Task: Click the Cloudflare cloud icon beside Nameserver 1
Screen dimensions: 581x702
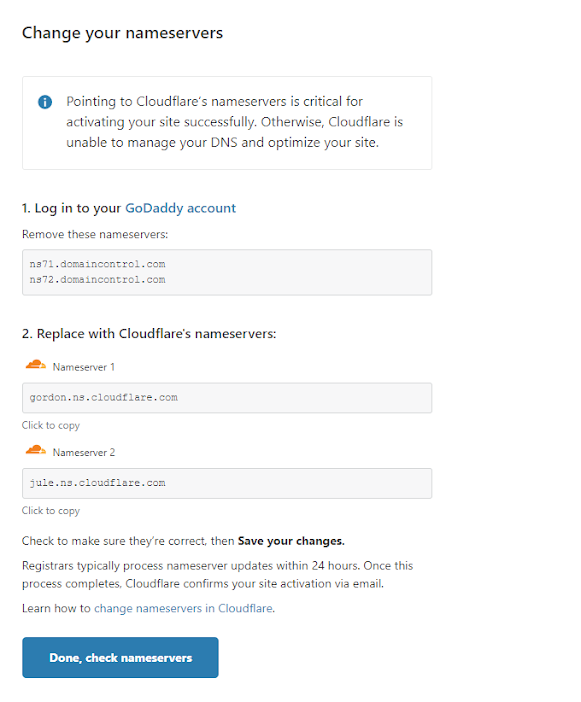Action: (x=36, y=365)
